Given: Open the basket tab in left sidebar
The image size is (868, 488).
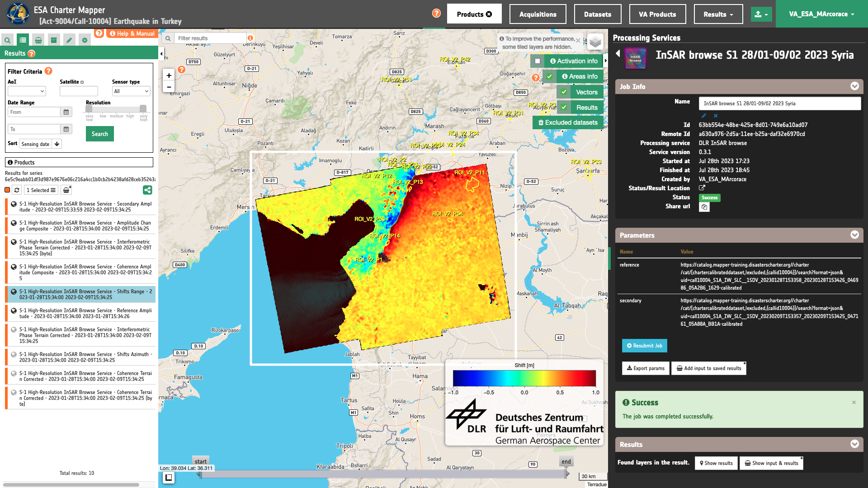Looking at the screenshot, I should 38,40.
